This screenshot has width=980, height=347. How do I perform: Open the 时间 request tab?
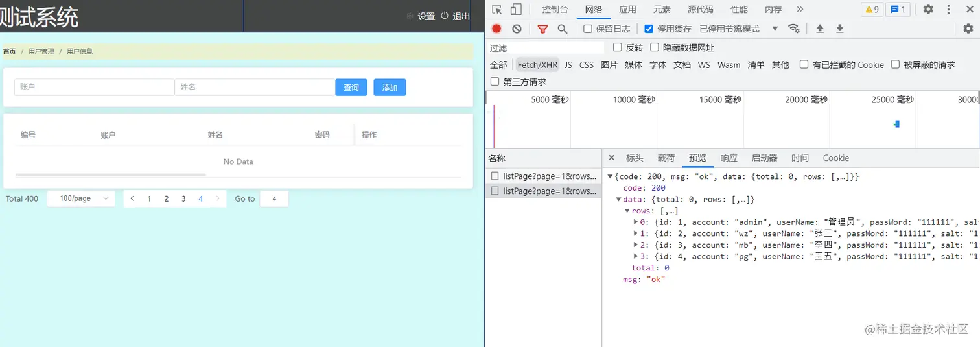coord(800,158)
